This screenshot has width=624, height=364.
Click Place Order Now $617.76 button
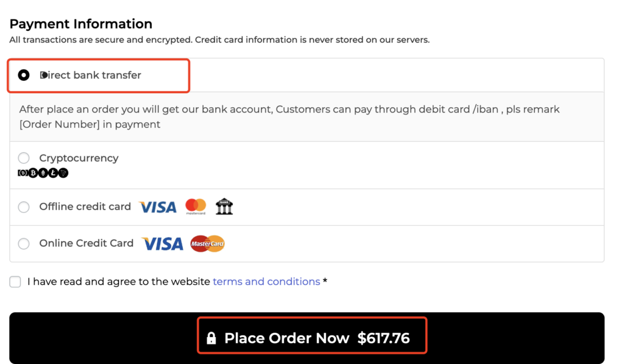[307, 338]
